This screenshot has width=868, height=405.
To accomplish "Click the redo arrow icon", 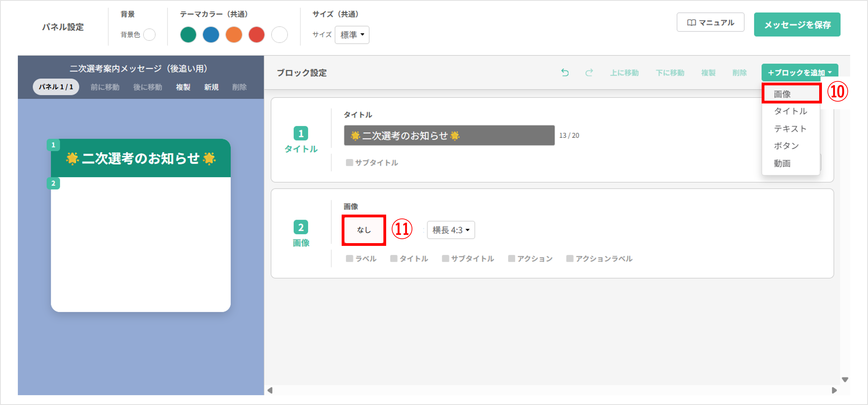I will 589,72.
